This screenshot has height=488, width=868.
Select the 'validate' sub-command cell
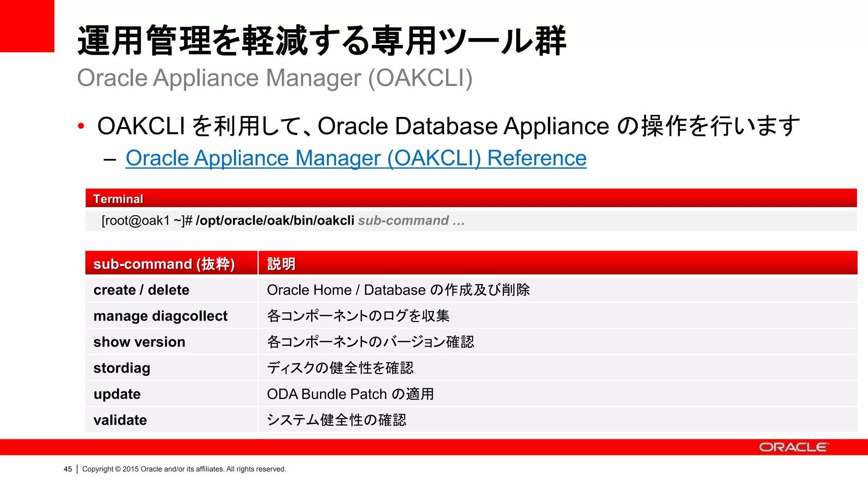171,420
